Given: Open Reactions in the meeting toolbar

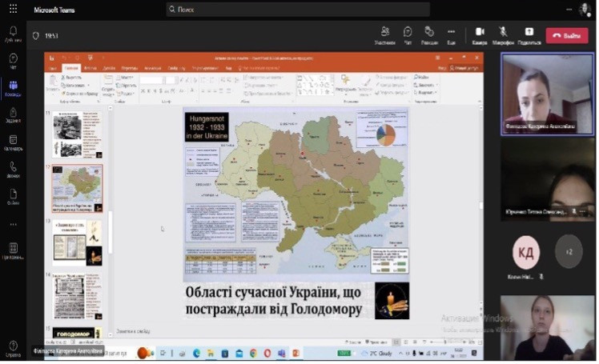Looking at the screenshot, I should tap(429, 34).
